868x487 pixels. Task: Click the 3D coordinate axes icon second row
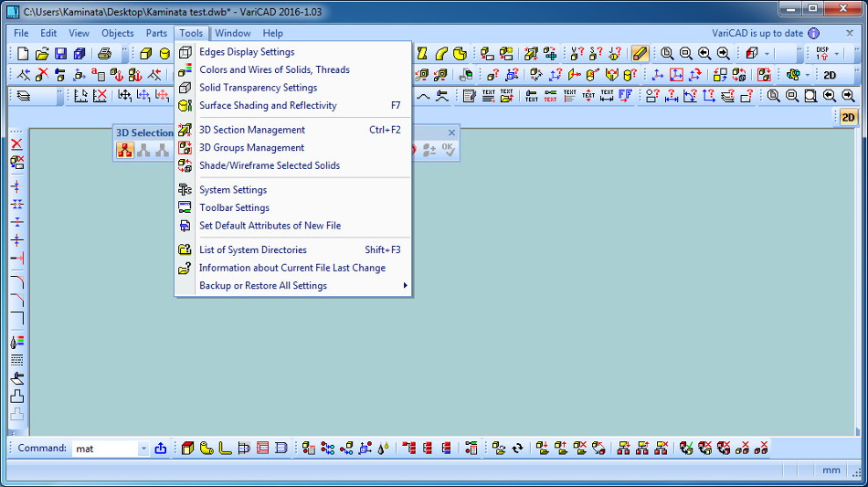point(657,75)
